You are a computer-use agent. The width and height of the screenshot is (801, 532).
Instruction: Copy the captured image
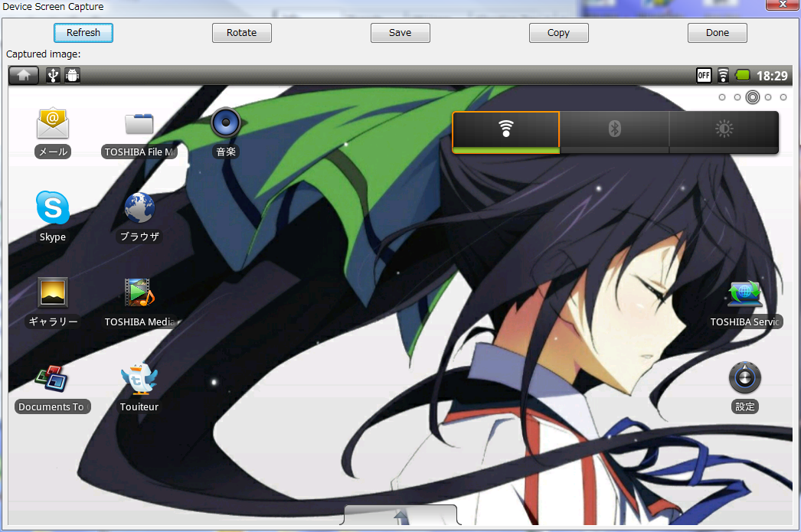[558, 33]
